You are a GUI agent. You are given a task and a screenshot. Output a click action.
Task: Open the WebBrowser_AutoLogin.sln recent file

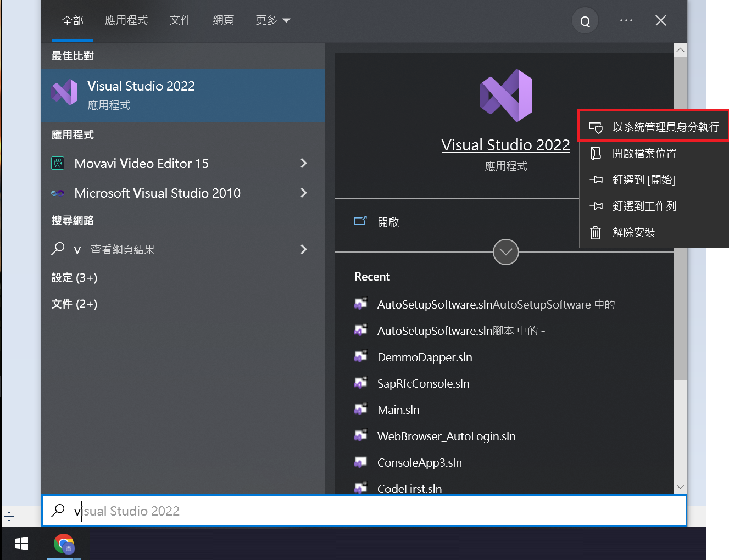(446, 436)
